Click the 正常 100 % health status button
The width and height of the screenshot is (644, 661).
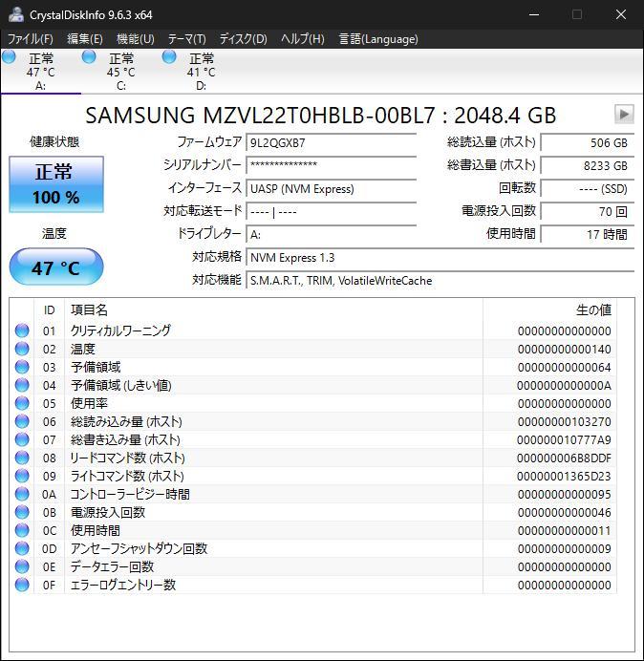point(56,184)
